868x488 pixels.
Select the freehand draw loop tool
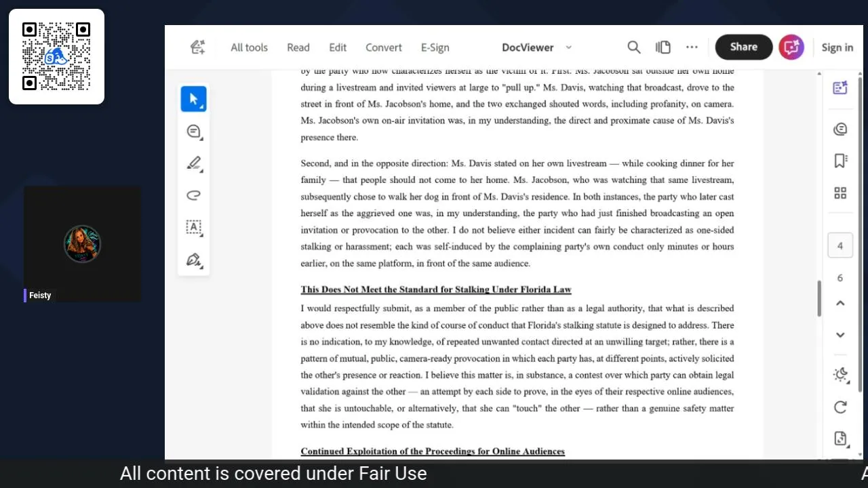194,195
